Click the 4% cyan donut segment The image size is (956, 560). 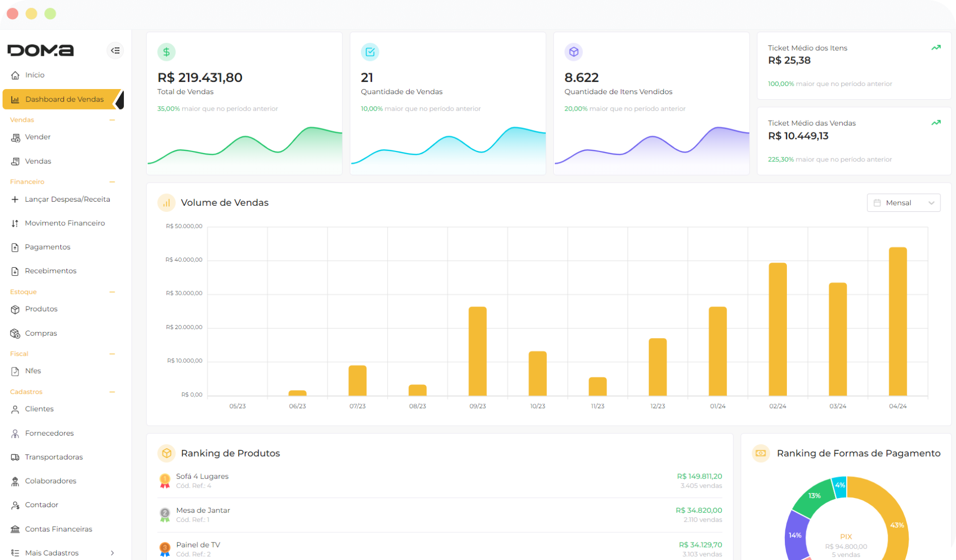[840, 486]
